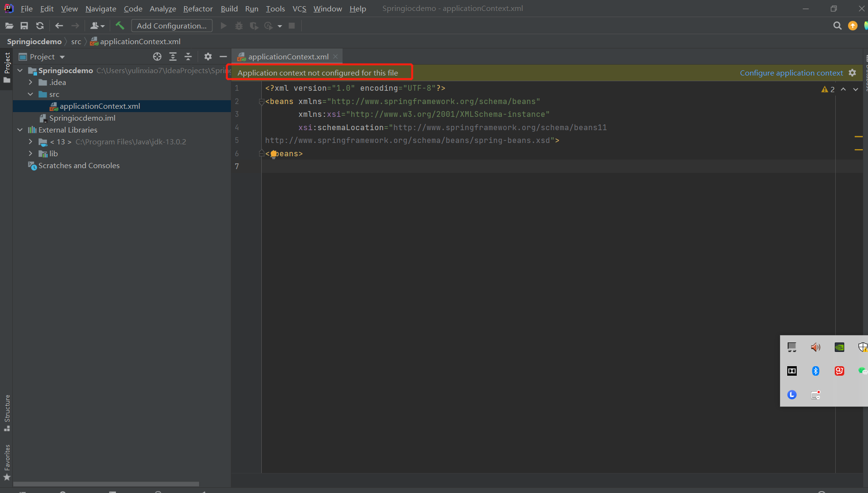Screen dimensions: 868x493
Task: Click Configure application context link
Action: 792,73
